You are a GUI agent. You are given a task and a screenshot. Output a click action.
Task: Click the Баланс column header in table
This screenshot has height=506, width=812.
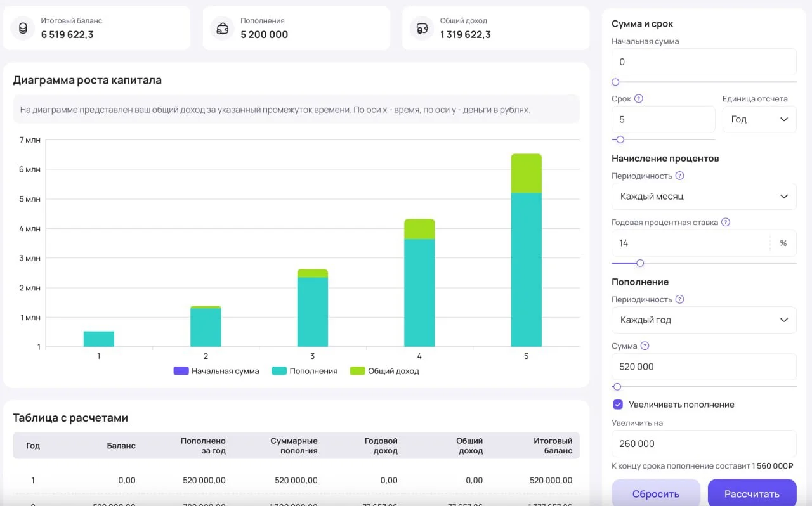(121, 446)
